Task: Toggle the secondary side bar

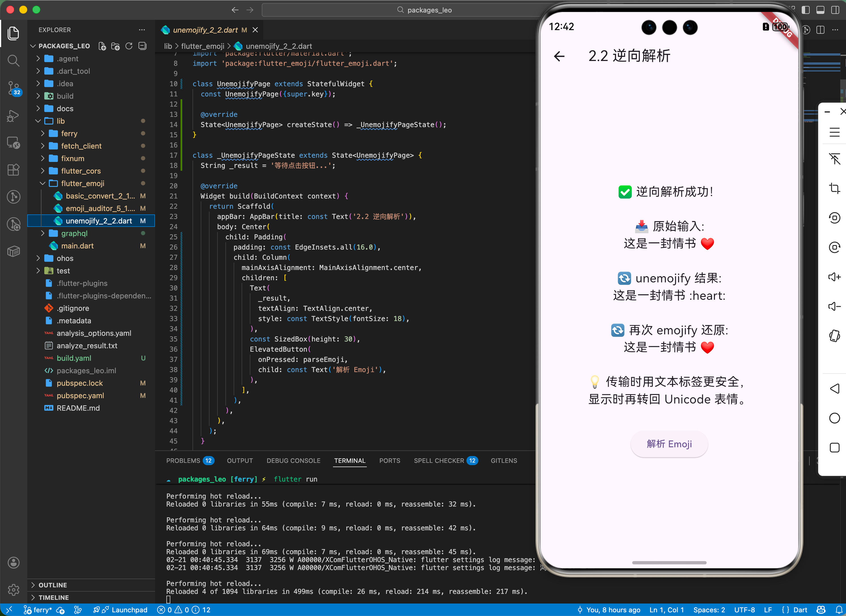Action: pos(835,10)
